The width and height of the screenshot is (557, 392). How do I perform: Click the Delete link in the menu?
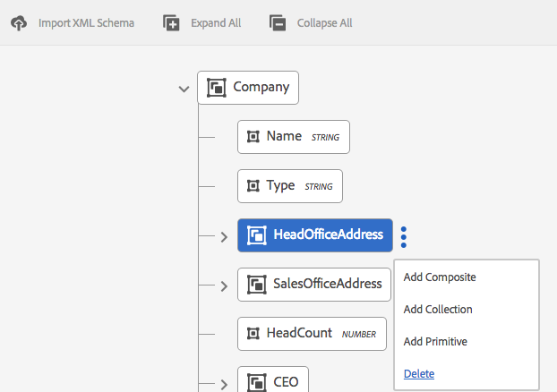tap(419, 374)
